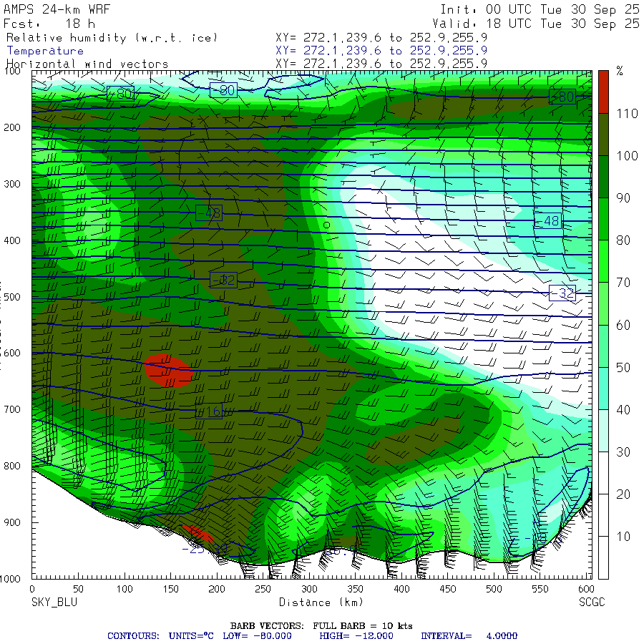Image resolution: width=644 pixels, height=644 pixels.
Task: Click the '550' distance axis label
Action: coord(540,590)
